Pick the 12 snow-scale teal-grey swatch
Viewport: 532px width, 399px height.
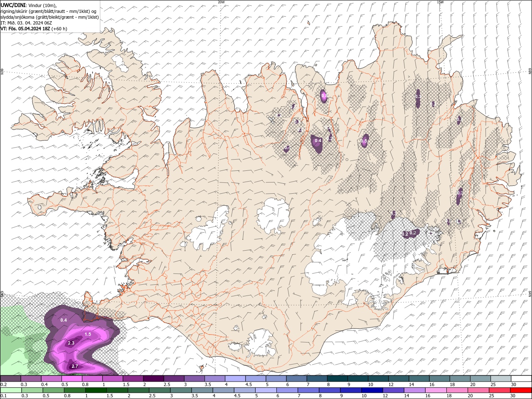click(398, 379)
